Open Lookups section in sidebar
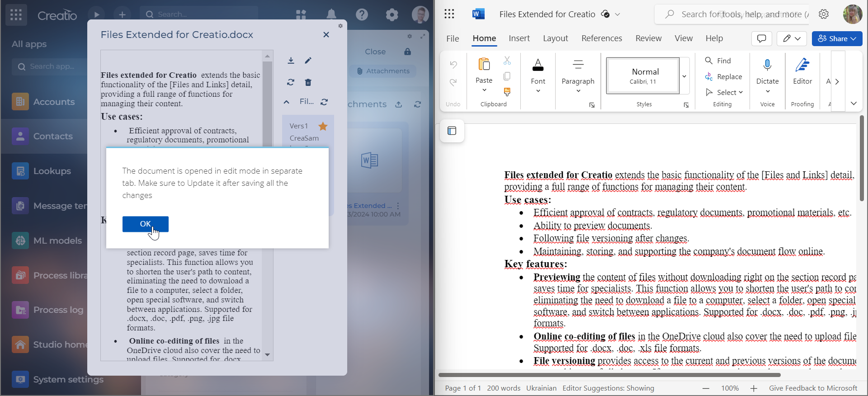 (42, 171)
